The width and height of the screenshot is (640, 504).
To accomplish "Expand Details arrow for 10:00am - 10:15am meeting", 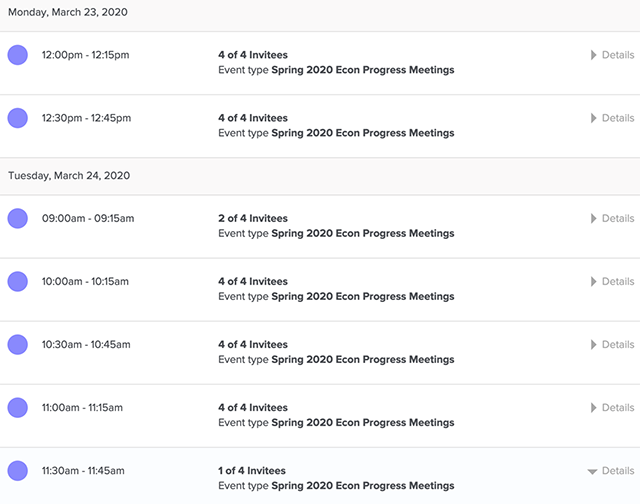I will [593, 282].
